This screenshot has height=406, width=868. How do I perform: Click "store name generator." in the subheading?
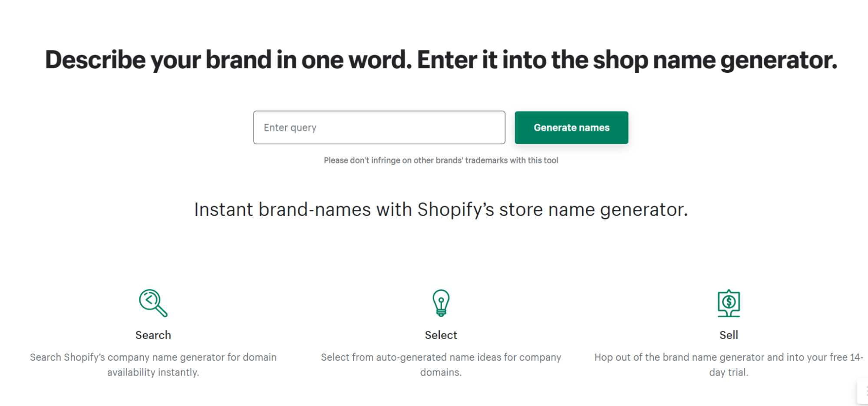coord(593,210)
